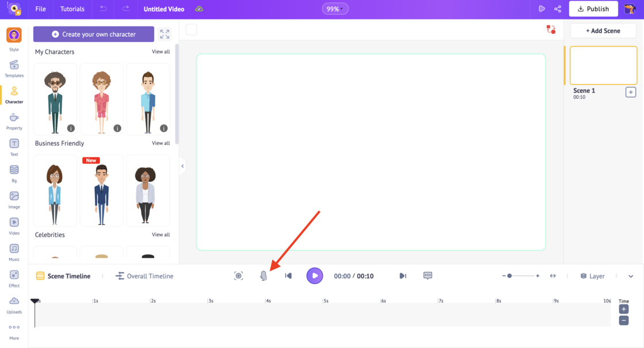The height and width of the screenshot is (348, 644).
Task: Click the undo arrow in top bar
Action: 103,9
